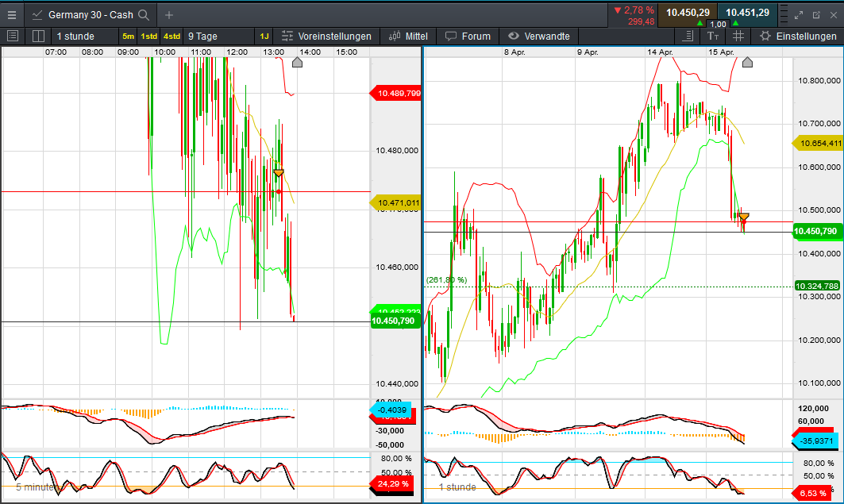Click the gray time marker on right chart
This screenshot has width=844, height=504.
pos(747,63)
